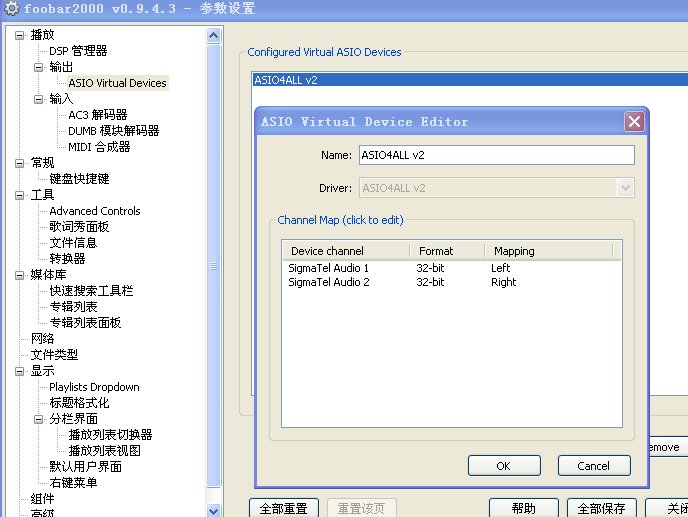This screenshot has height=517, width=688.
Task: Select 歌词秀面板 in the tree
Action: (79, 226)
